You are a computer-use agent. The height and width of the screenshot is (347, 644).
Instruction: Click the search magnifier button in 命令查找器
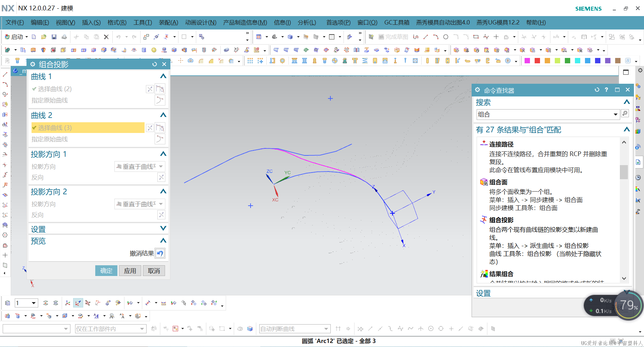pos(625,114)
